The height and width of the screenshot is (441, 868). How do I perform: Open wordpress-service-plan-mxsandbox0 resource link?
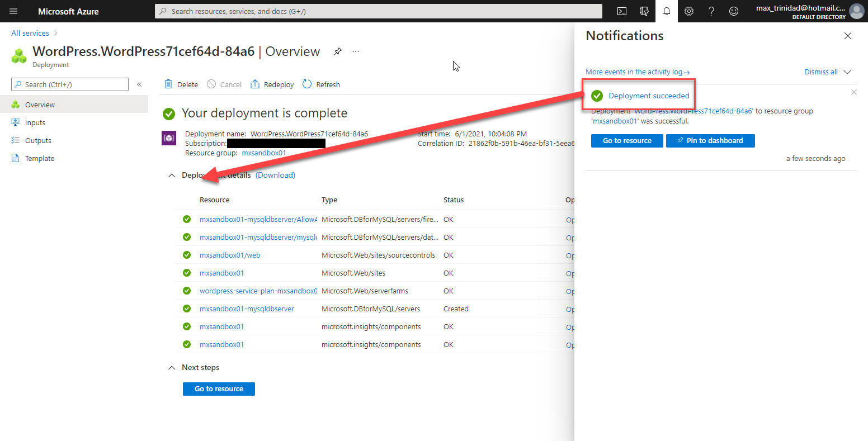pyautogui.click(x=258, y=291)
